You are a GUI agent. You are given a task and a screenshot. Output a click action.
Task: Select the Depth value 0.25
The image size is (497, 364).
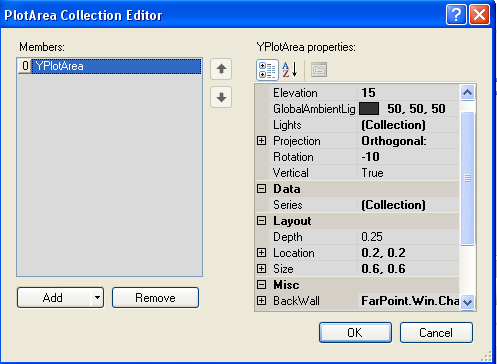coord(372,237)
